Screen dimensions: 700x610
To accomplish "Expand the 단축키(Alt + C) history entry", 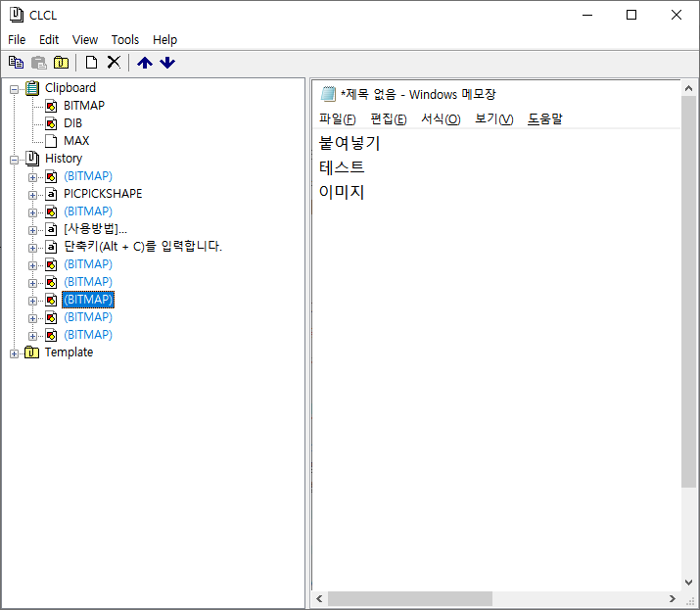I will pos(32,248).
